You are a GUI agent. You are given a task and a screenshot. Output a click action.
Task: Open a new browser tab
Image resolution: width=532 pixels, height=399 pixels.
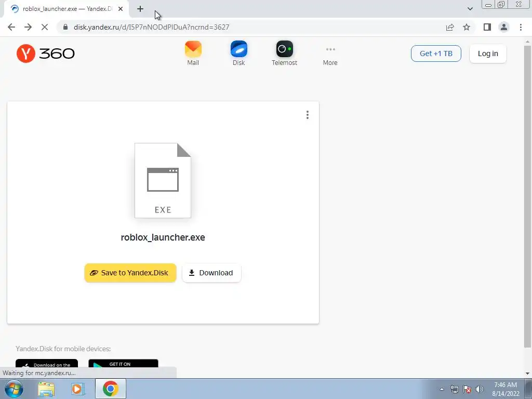(x=140, y=9)
